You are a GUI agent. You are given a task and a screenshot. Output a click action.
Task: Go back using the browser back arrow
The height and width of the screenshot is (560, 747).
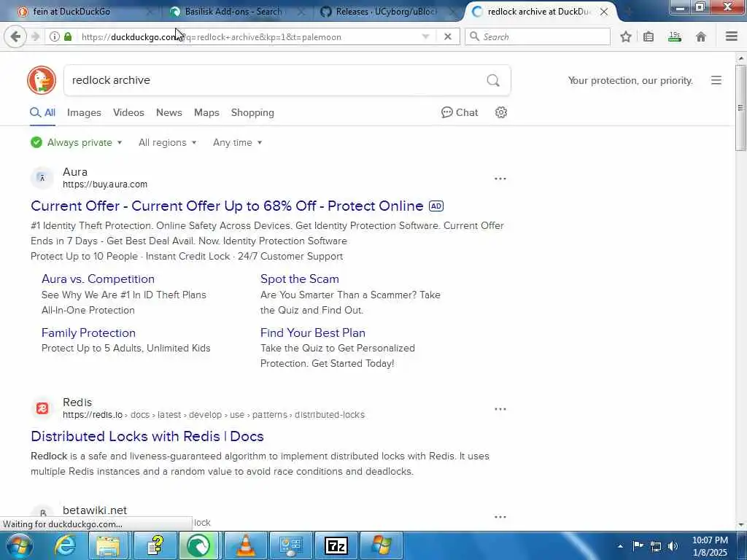point(15,36)
